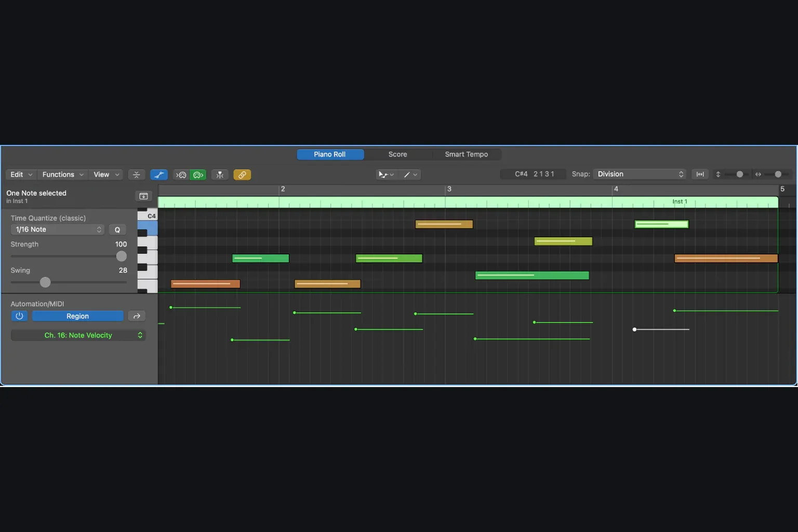Image resolution: width=798 pixels, height=532 pixels.
Task: Open the pencil command-click tool menu
Action: (410, 175)
